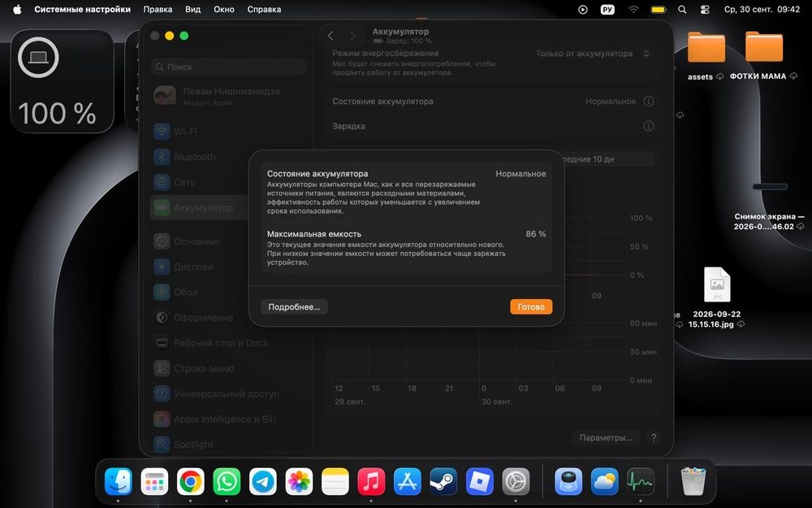The width and height of the screenshot is (812, 508).
Task: Select Универсальный доступ in the sidebar
Action: (x=228, y=394)
